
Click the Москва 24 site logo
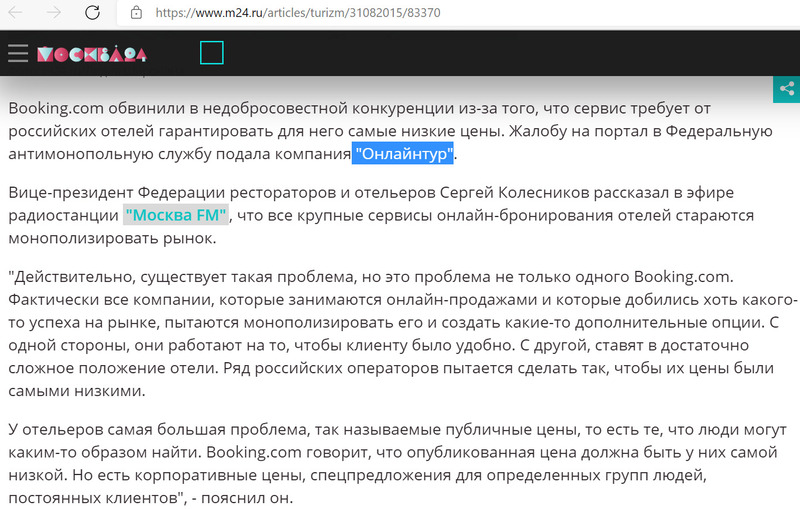[92, 54]
